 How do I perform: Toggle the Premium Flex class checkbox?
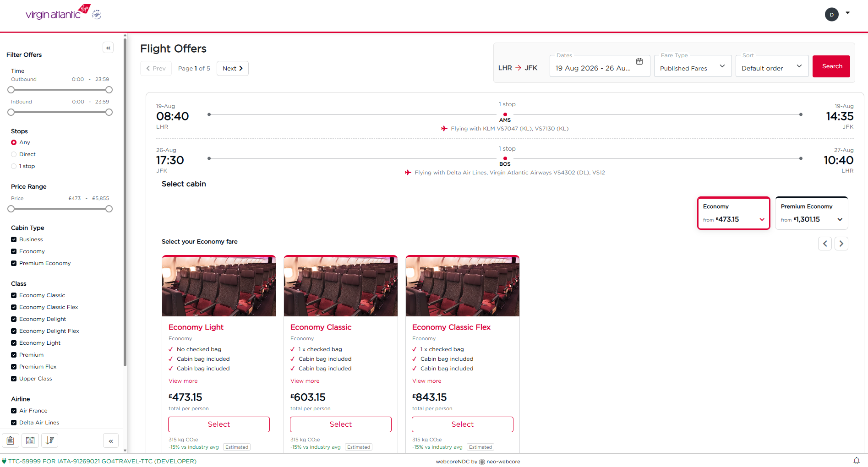coord(14,367)
